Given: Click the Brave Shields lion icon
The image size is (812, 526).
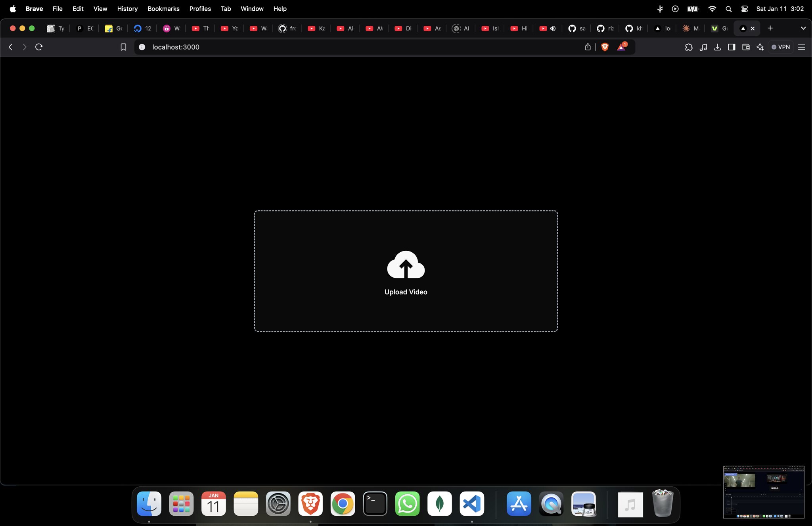Looking at the screenshot, I should click(x=605, y=47).
